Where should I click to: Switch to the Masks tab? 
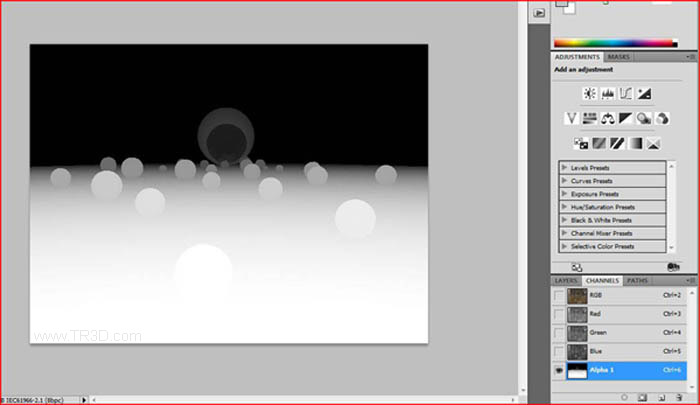pyautogui.click(x=618, y=57)
